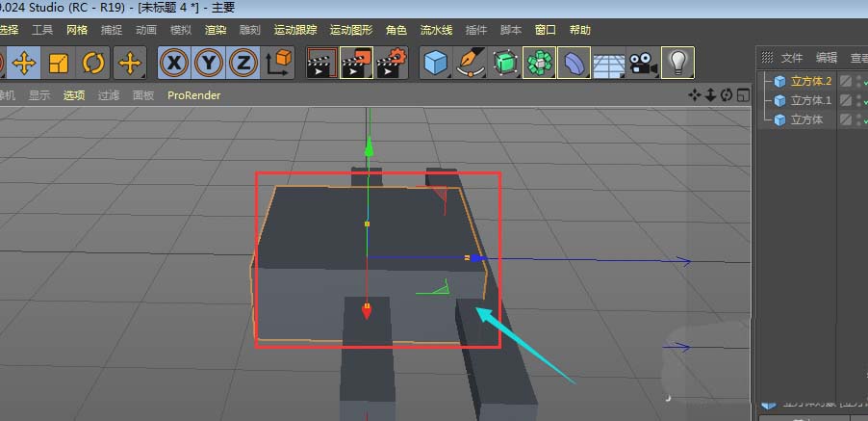
Task: Toggle the Y axis lock
Action: pyautogui.click(x=209, y=64)
